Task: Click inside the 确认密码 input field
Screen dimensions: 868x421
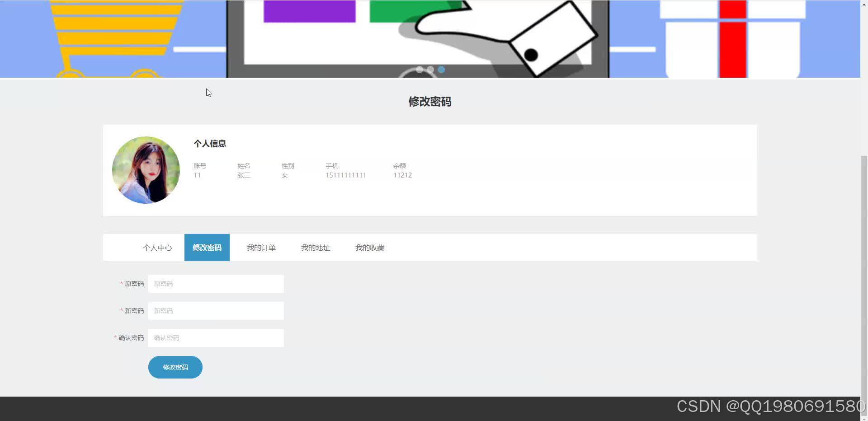Action: tap(216, 337)
